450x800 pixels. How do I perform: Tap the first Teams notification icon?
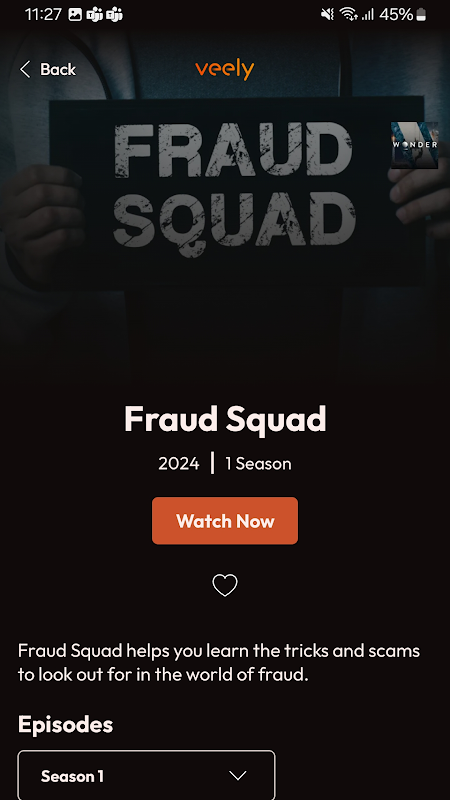pos(95,15)
